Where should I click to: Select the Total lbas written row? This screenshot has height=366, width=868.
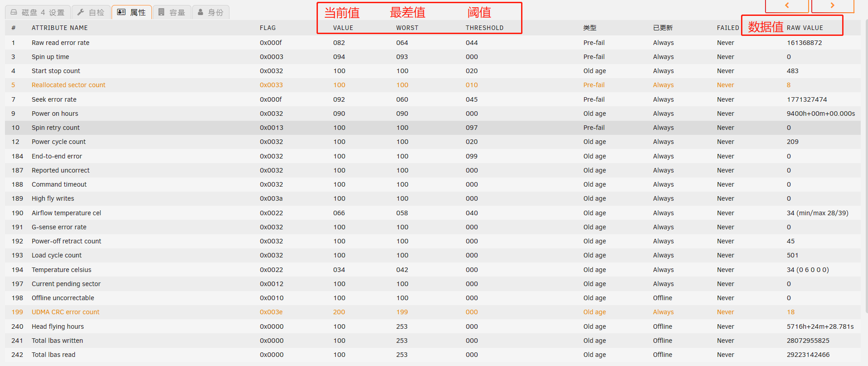[x=57, y=341]
